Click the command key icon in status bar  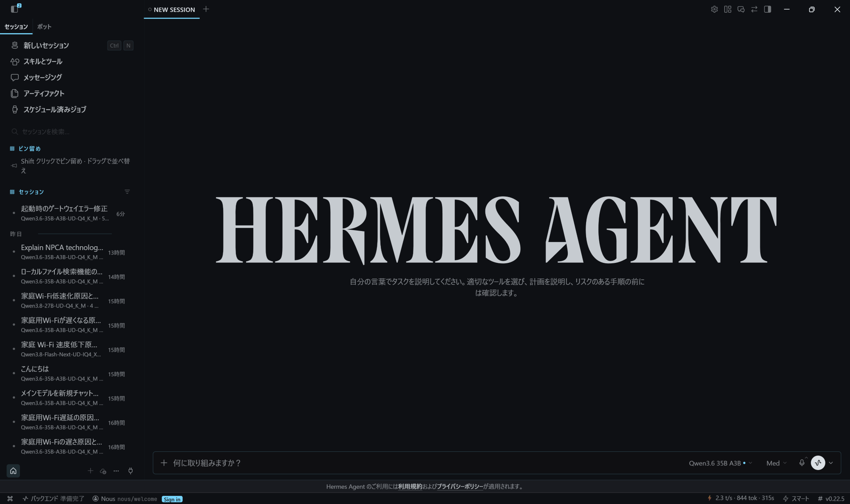tap(10, 499)
